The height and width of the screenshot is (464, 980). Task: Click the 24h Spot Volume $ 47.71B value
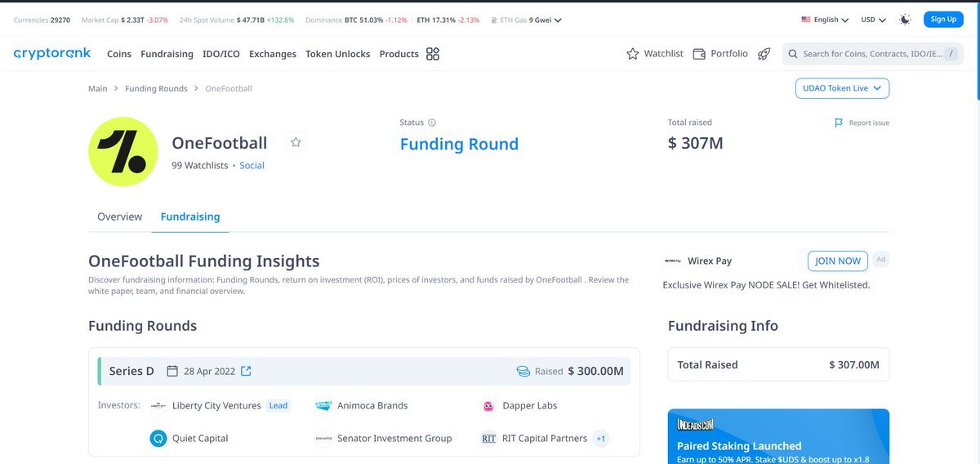(250, 20)
